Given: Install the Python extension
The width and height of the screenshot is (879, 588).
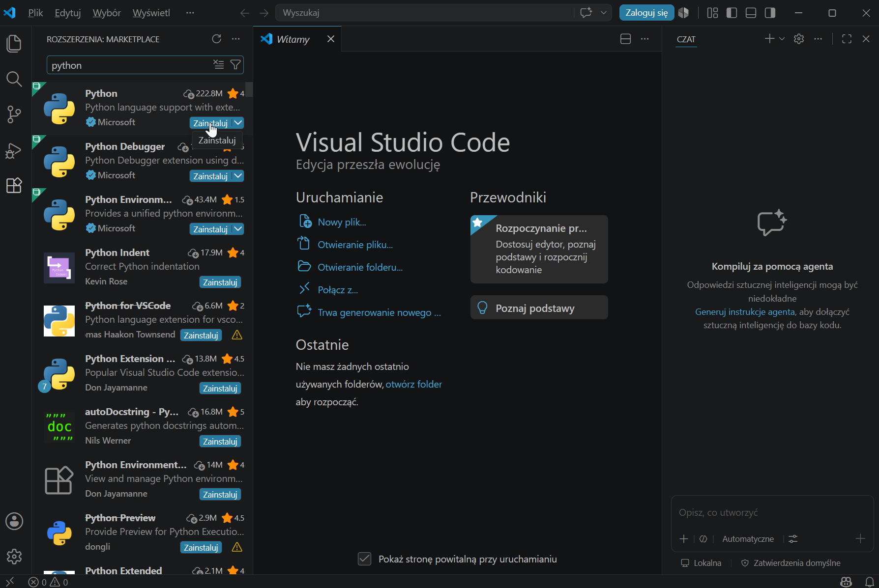Looking at the screenshot, I should click(210, 123).
